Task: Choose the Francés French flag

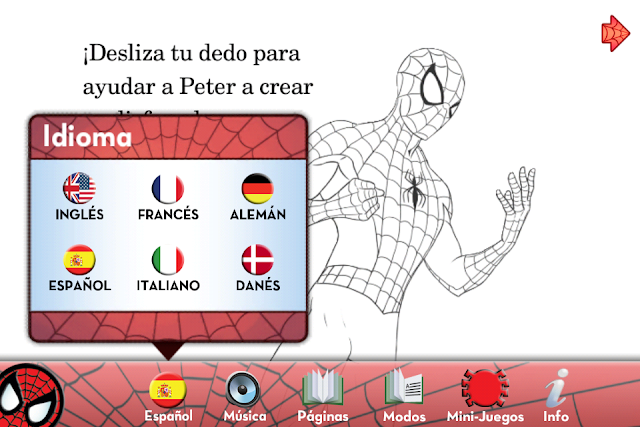Action: pyautogui.click(x=168, y=189)
